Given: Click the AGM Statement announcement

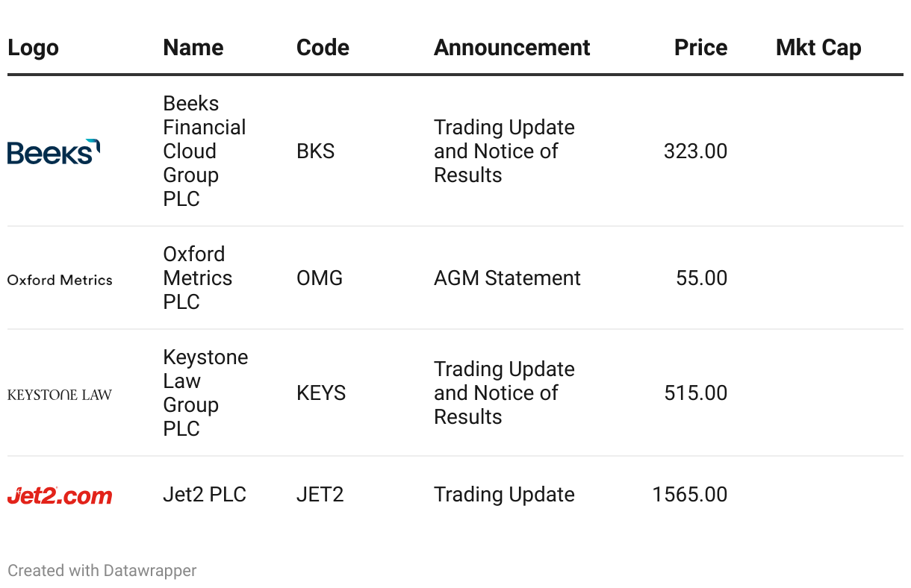Looking at the screenshot, I should (x=507, y=278).
